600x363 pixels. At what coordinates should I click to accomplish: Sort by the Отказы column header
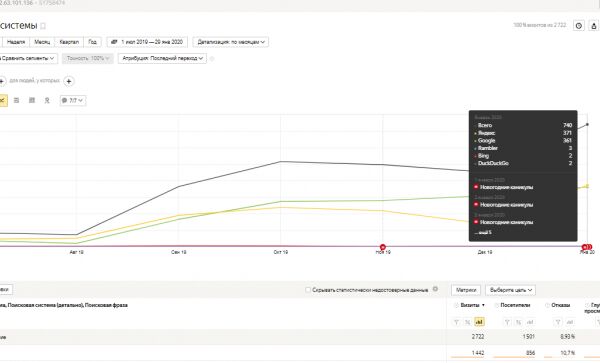[x=561, y=305]
